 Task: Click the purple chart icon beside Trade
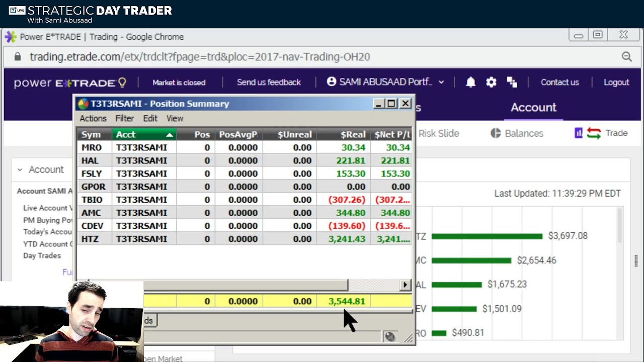point(579,133)
